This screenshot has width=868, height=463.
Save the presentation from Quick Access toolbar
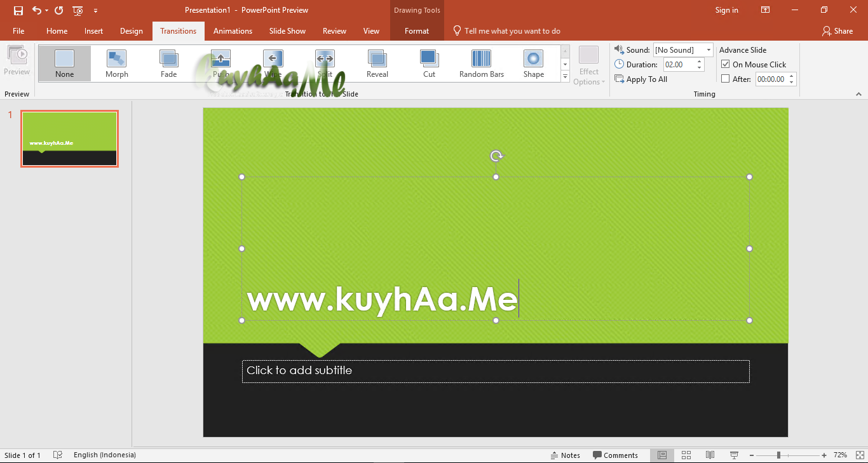18,10
